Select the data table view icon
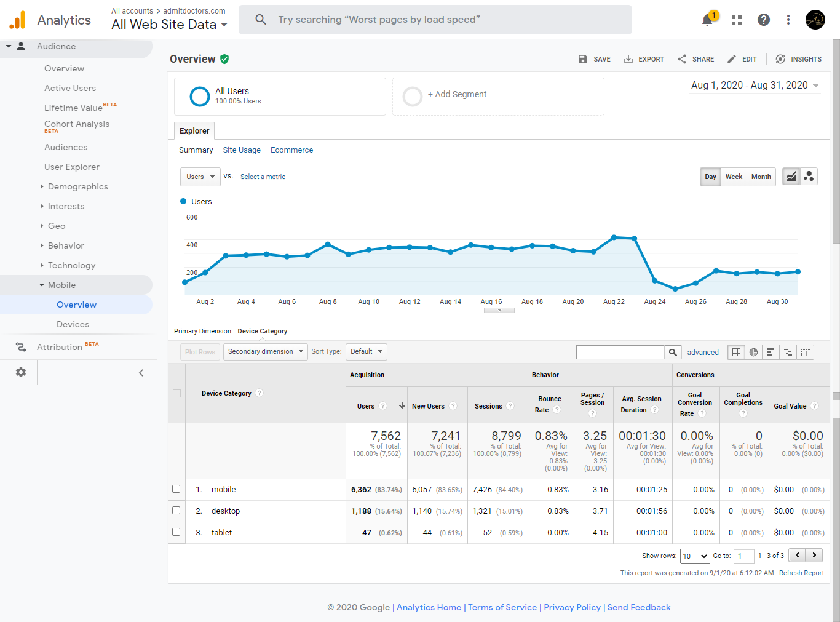The width and height of the screenshot is (840, 622). point(736,353)
